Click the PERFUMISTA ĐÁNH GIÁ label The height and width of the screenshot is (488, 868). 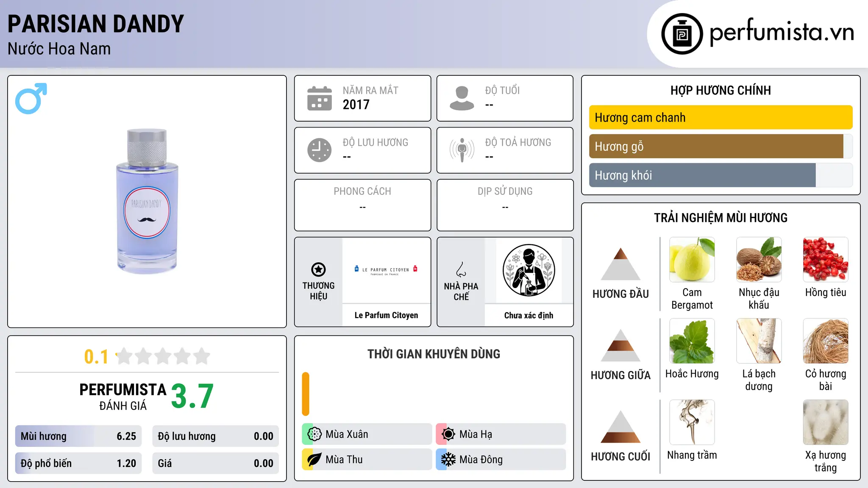coord(123,396)
